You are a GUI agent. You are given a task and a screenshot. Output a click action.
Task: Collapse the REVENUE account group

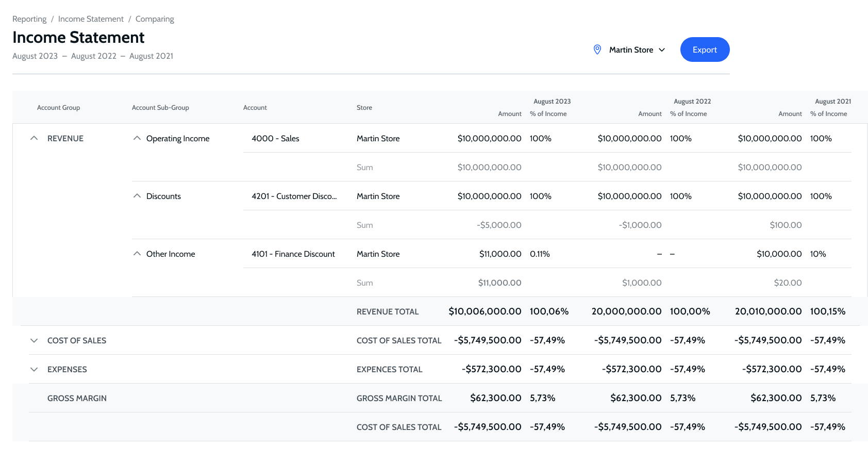point(34,138)
